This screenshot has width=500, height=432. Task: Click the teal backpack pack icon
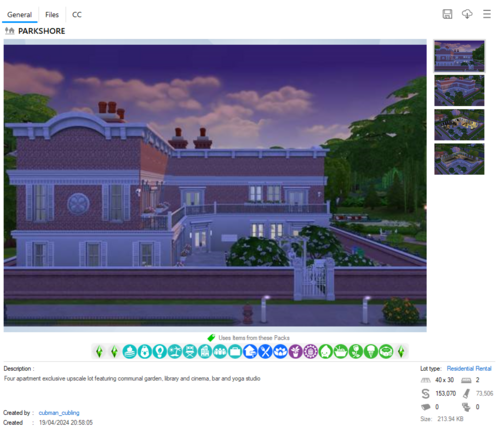tap(145, 351)
